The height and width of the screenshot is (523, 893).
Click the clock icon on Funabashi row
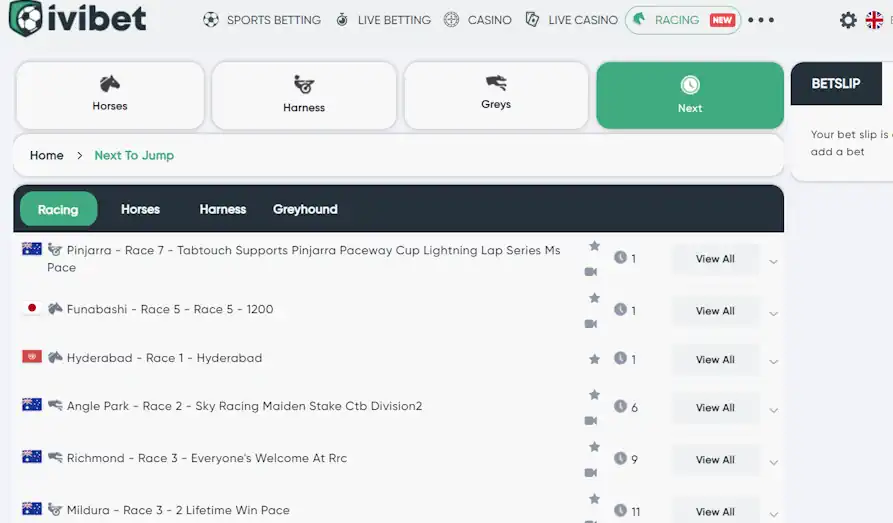pyautogui.click(x=620, y=309)
